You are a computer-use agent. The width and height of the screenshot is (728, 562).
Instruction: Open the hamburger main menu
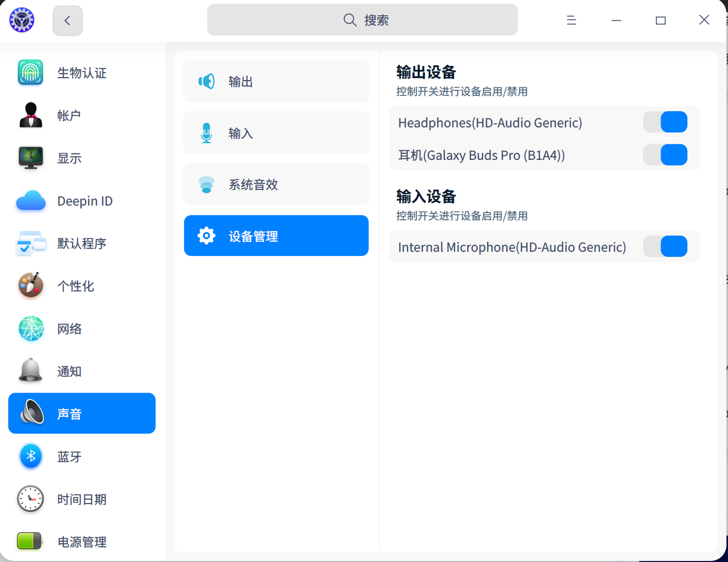(571, 20)
